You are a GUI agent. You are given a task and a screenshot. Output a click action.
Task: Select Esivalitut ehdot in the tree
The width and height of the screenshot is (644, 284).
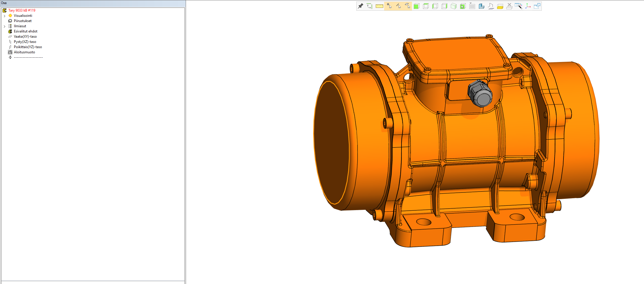coord(25,31)
